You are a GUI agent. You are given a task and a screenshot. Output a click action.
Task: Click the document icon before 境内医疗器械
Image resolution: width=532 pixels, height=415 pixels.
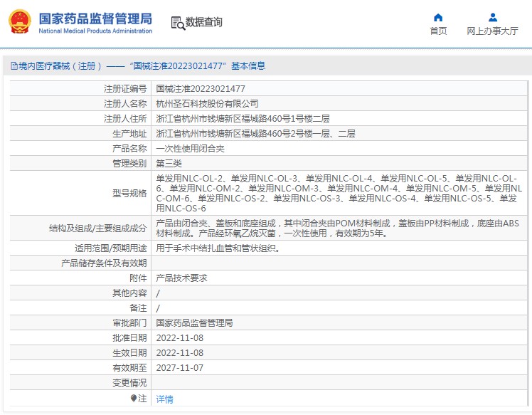pos(14,66)
